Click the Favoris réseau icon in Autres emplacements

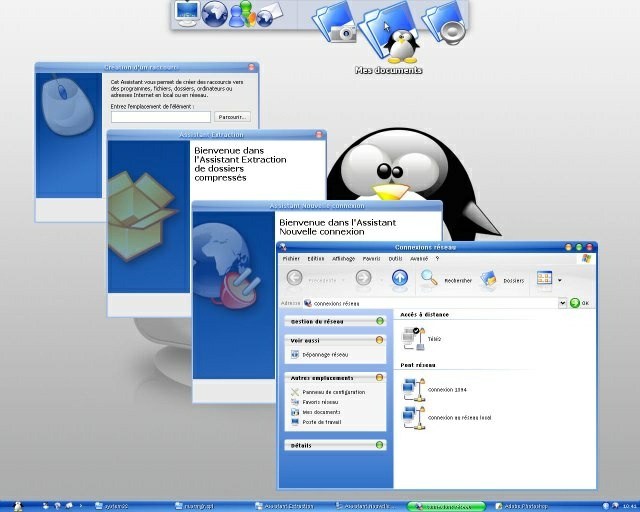click(295, 402)
